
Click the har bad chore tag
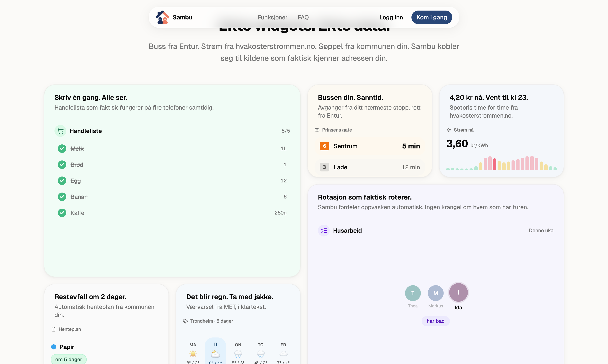(x=435, y=321)
